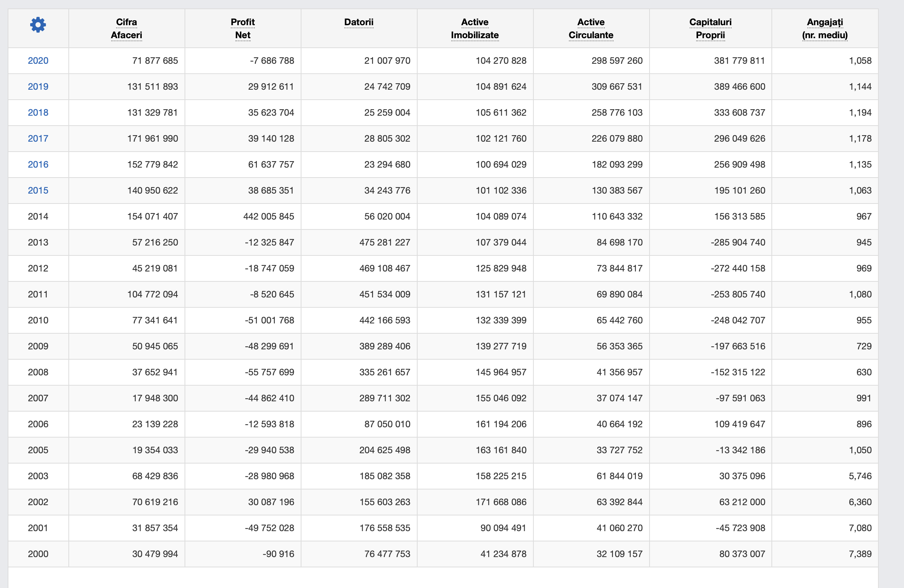Click the blue settings gear icon
Image resolution: width=904 pixels, height=588 pixels.
38,25
